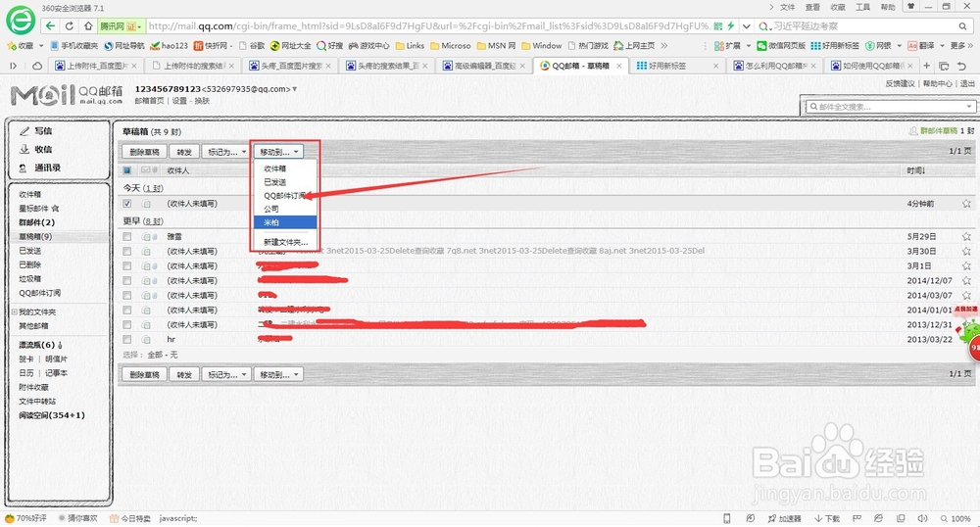Viewport: 980px width, 527px height.
Task: Switch to 好用新标签 browser tab
Action: tap(675, 66)
